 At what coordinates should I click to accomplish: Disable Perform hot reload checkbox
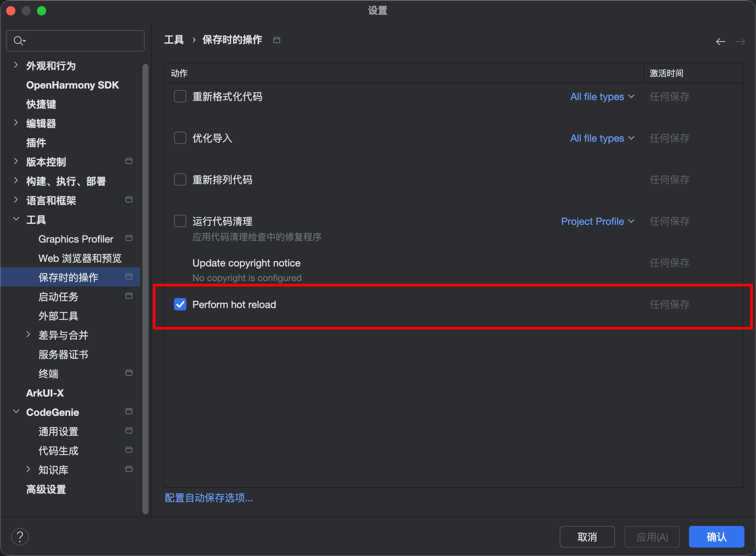coord(180,304)
